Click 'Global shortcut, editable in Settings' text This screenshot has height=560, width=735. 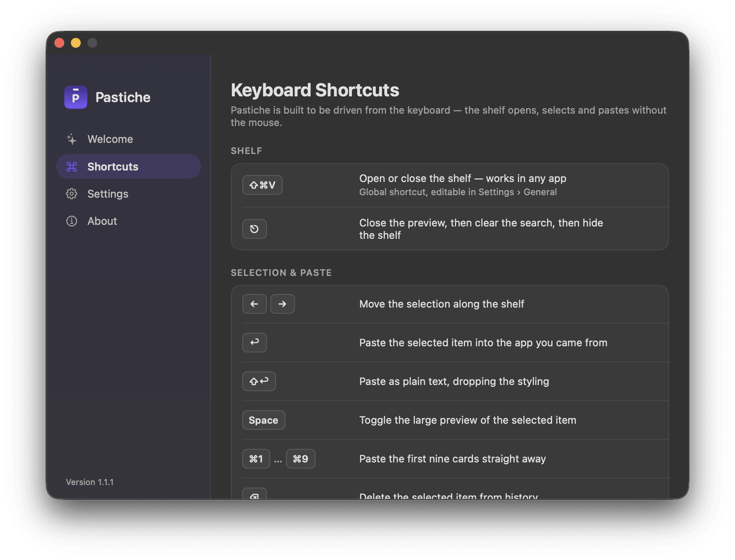point(458,192)
